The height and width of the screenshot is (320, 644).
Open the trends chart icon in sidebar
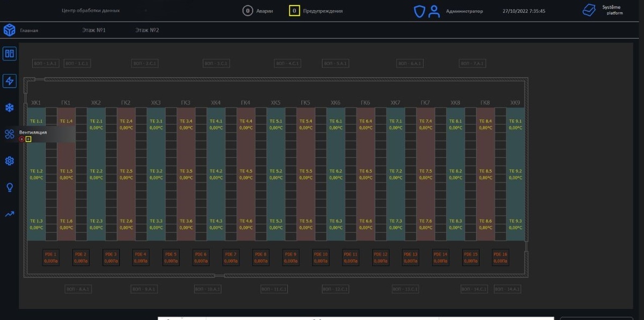click(x=9, y=213)
